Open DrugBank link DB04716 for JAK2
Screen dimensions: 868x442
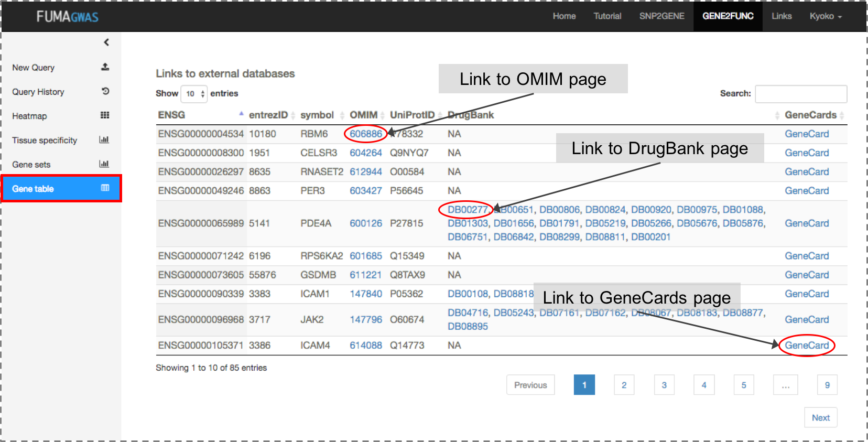click(x=468, y=312)
